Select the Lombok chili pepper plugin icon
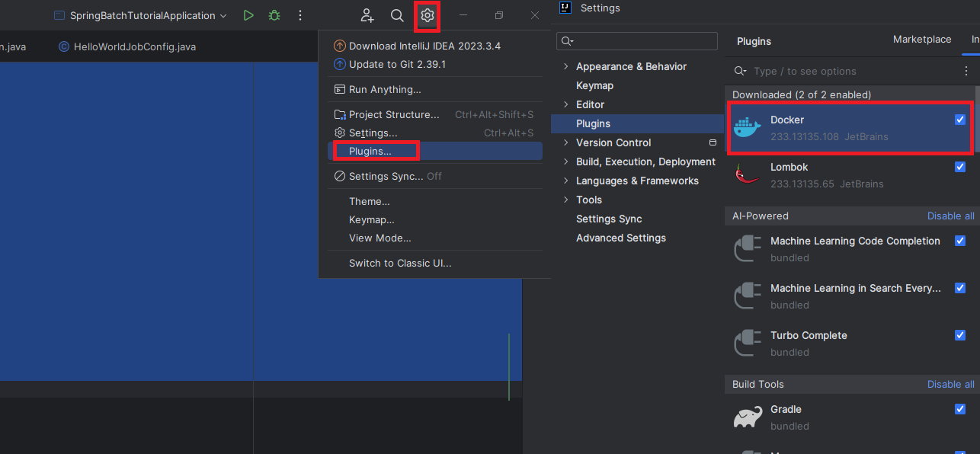Viewport: 980px width, 454px height. pyautogui.click(x=747, y=175)
